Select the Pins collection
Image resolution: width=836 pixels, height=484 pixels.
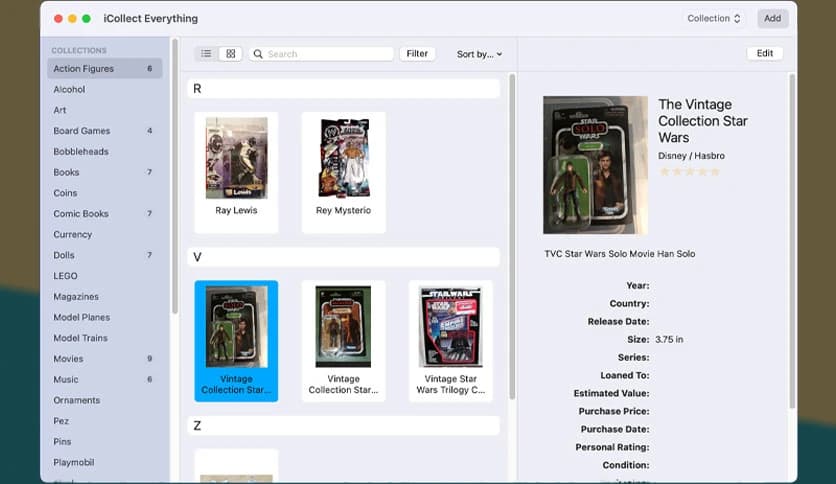(104, 442)
